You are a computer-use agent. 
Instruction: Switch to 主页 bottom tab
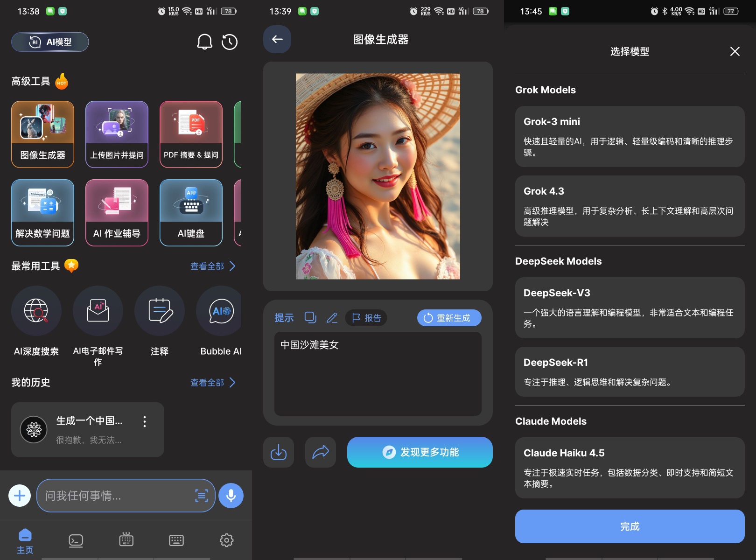click(25, 541)
